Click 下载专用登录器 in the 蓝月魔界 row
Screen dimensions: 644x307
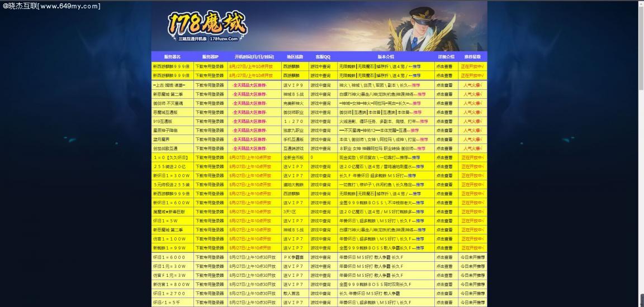point(210,140)
